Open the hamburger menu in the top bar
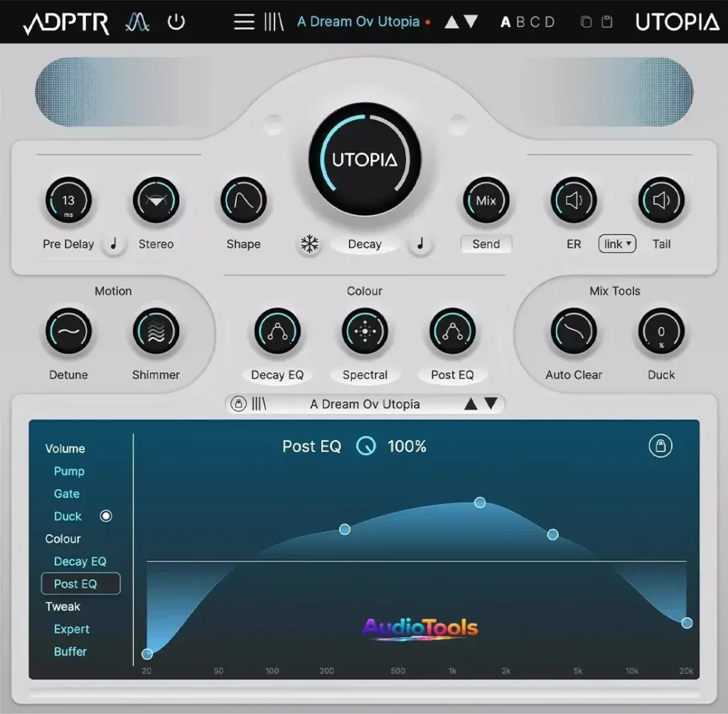The height and width of the screenshot is (714, 728). click(243, 21)
